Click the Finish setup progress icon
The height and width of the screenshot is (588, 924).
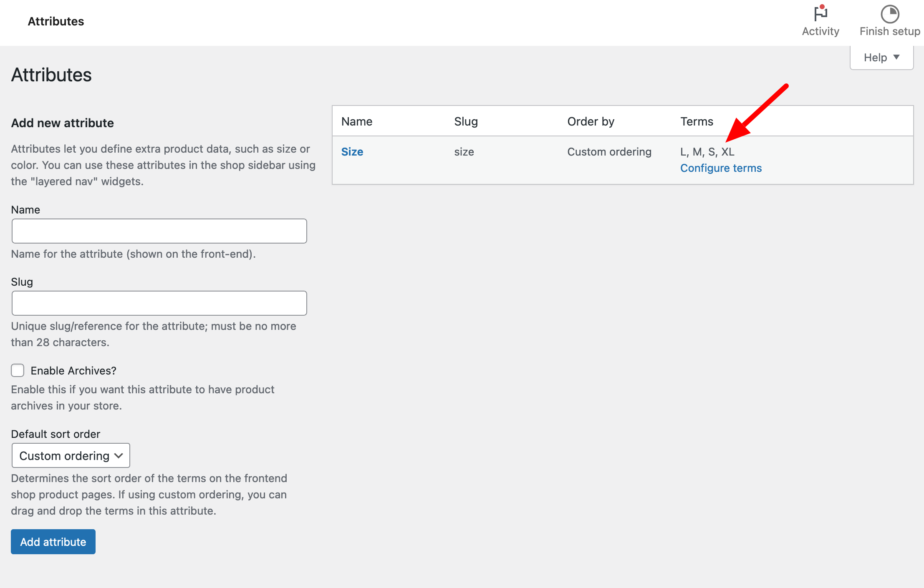click(x=889, y=14)
